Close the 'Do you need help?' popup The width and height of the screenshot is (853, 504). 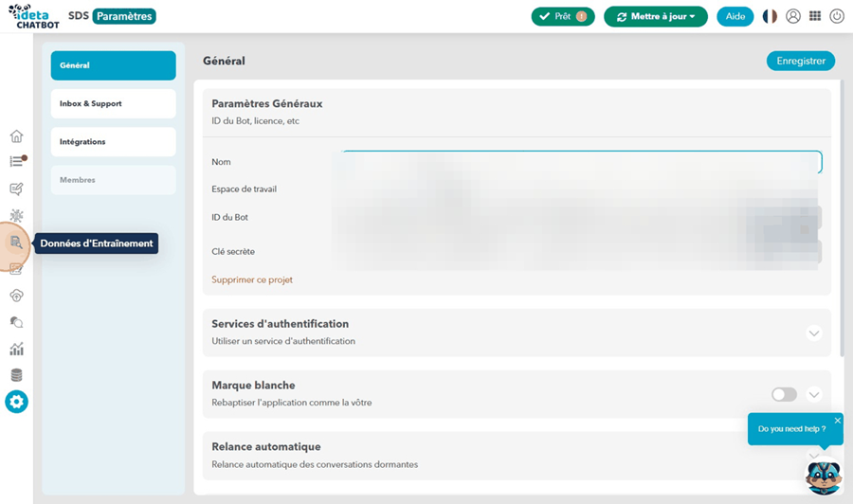click(x=837, y=420)
